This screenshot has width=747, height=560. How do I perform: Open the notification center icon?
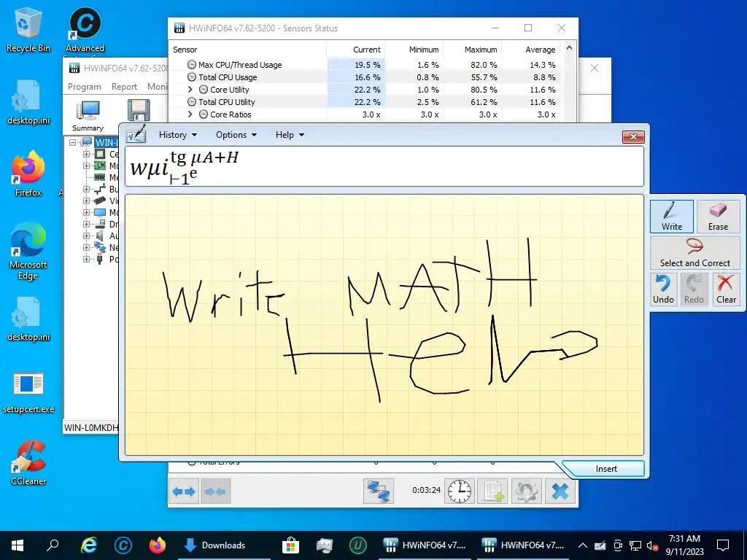723,545
